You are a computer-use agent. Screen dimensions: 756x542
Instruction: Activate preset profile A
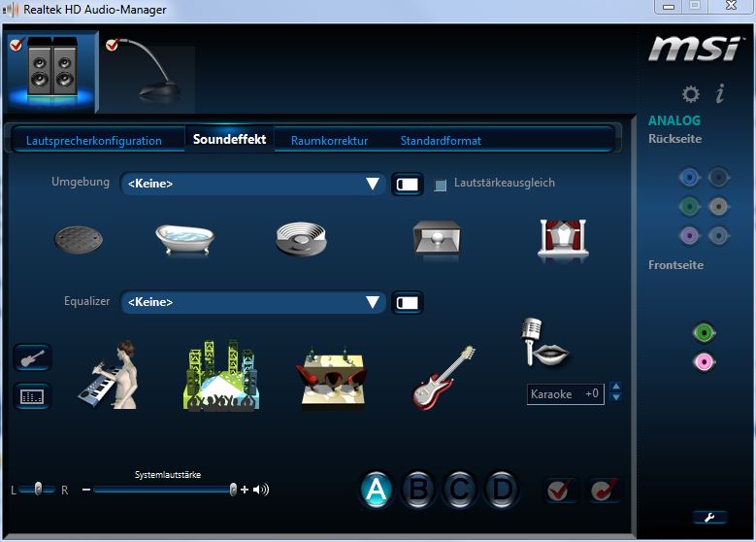(377, 490)
